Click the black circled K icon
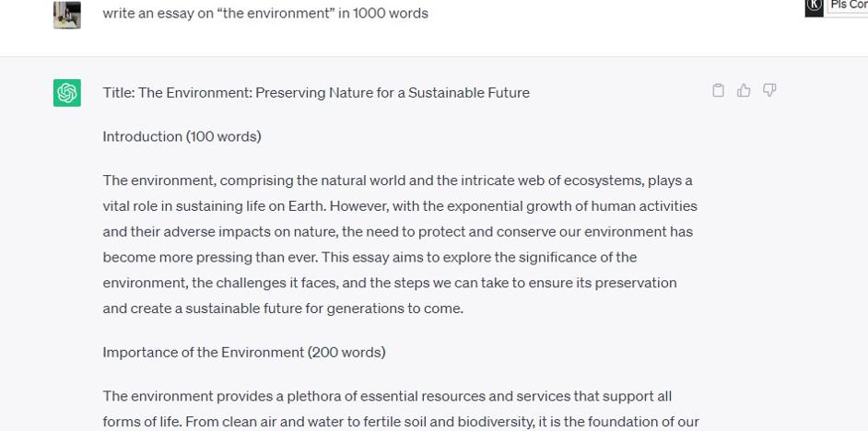 pos(815,7)
